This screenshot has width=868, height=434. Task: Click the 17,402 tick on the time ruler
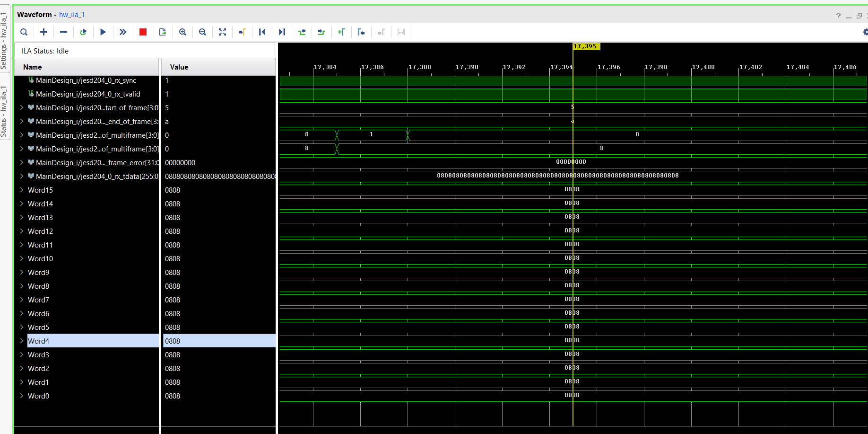[x=751, y=67]
